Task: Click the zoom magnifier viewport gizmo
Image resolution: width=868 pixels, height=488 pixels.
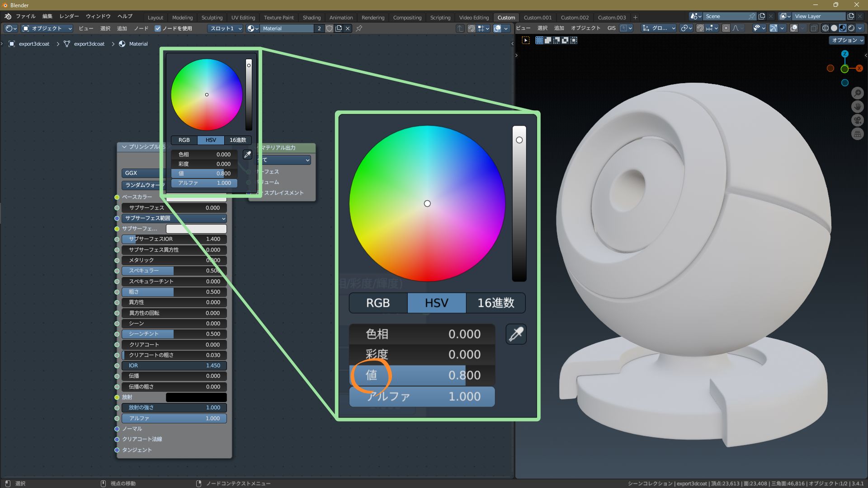Action: 857,93
